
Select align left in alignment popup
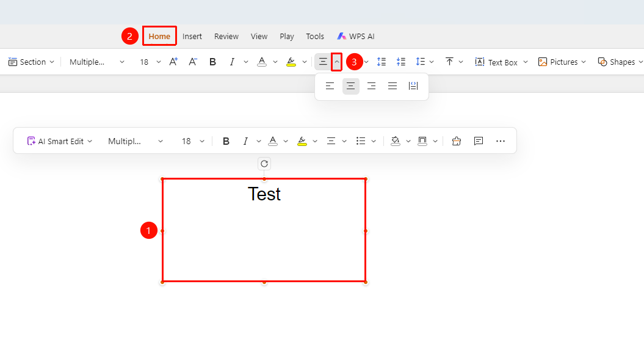[330, 86]
